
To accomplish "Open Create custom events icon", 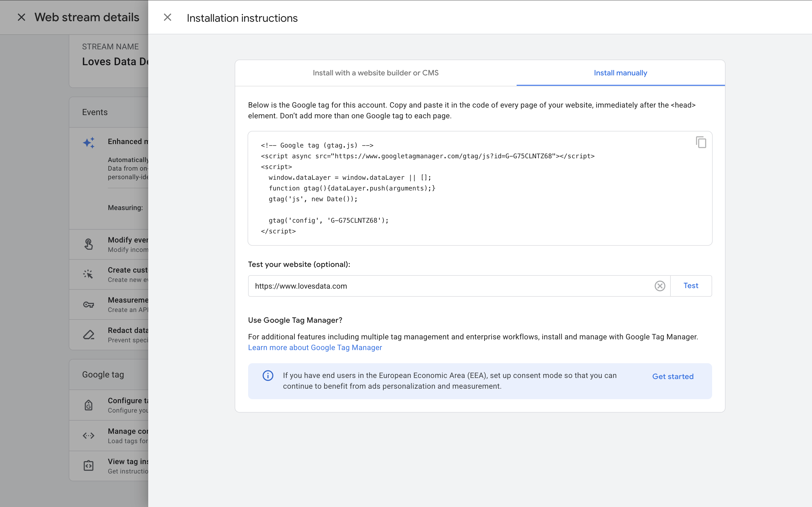I will pyautogui.click(x=88, y=274).
